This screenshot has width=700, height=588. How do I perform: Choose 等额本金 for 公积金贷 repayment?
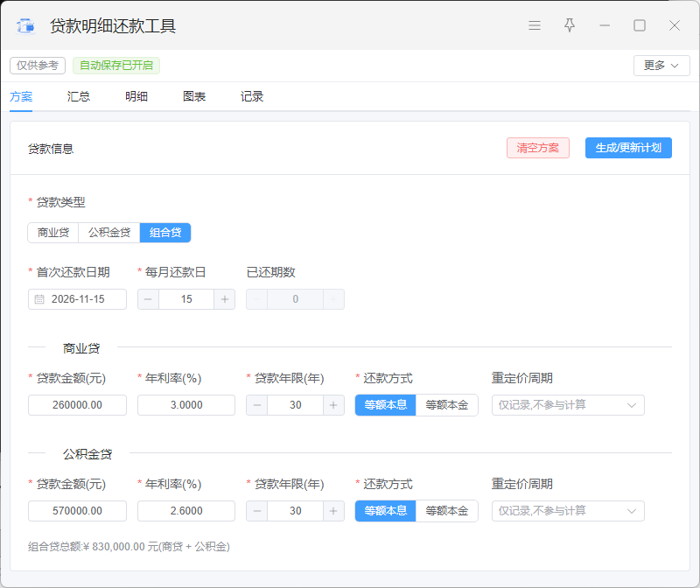447,511
